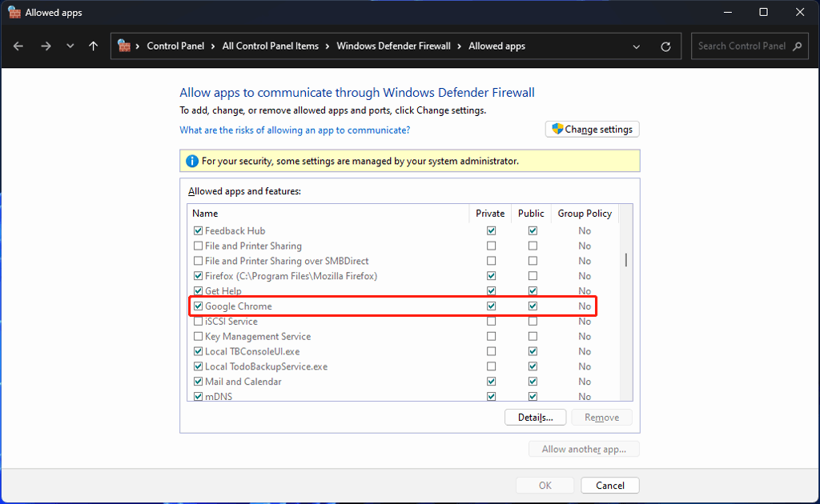
Task: Click the back navigation arrow
Action: coord(18,46)
